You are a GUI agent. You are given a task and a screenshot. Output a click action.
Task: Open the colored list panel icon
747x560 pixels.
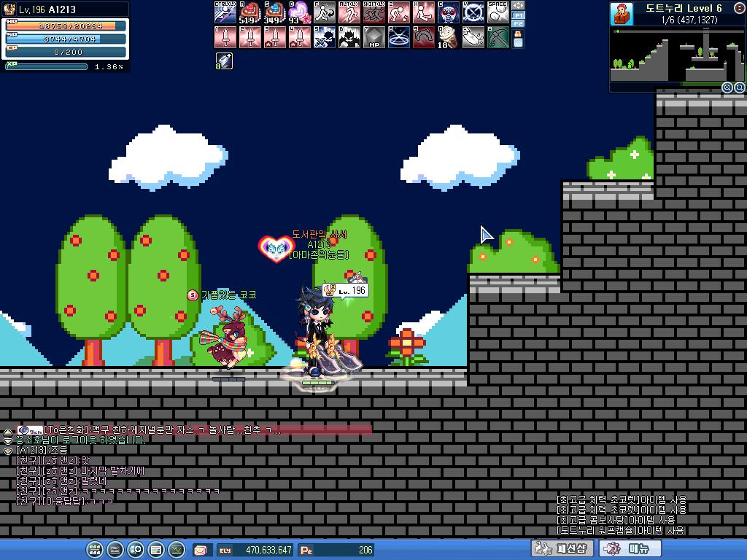pyautogui.click(x=156, y=550)
